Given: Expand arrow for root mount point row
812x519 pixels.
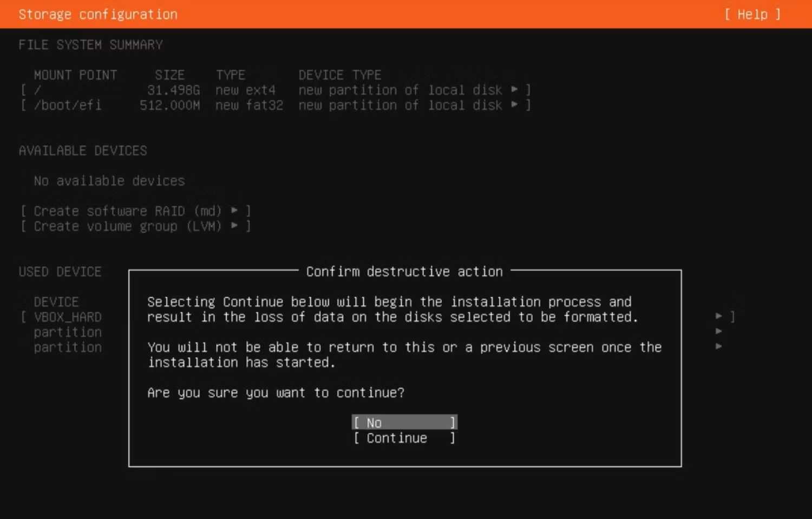Looking at the screenshot, I should point(514,89).
